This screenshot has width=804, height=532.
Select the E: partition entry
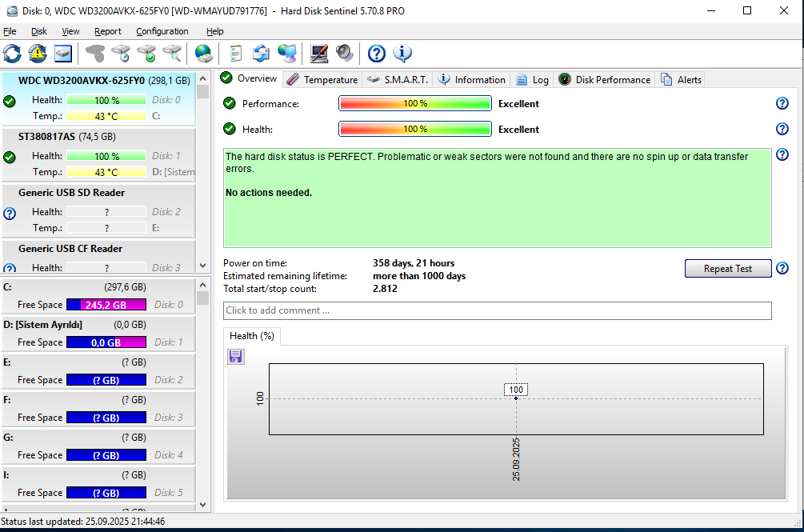pyautogui.click(x=98, y=370)
